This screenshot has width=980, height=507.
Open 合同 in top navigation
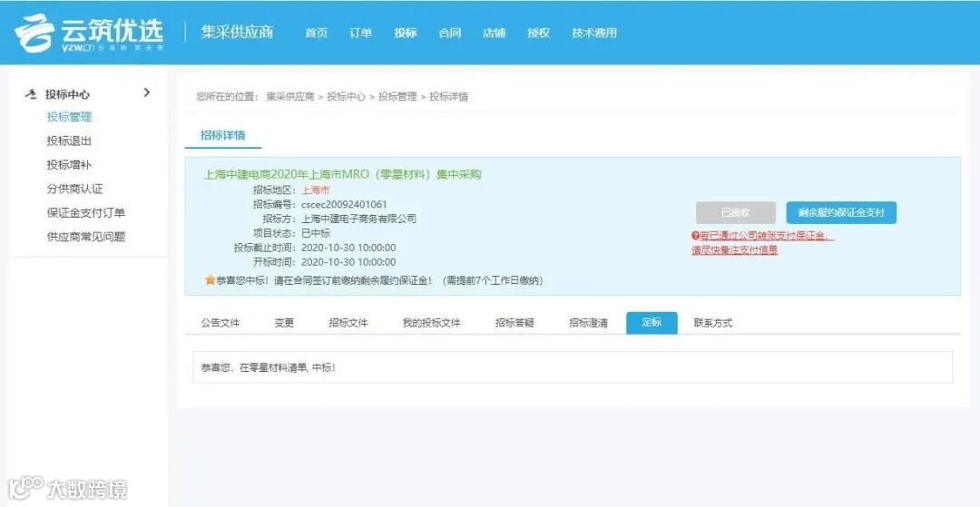pos(450,33)
